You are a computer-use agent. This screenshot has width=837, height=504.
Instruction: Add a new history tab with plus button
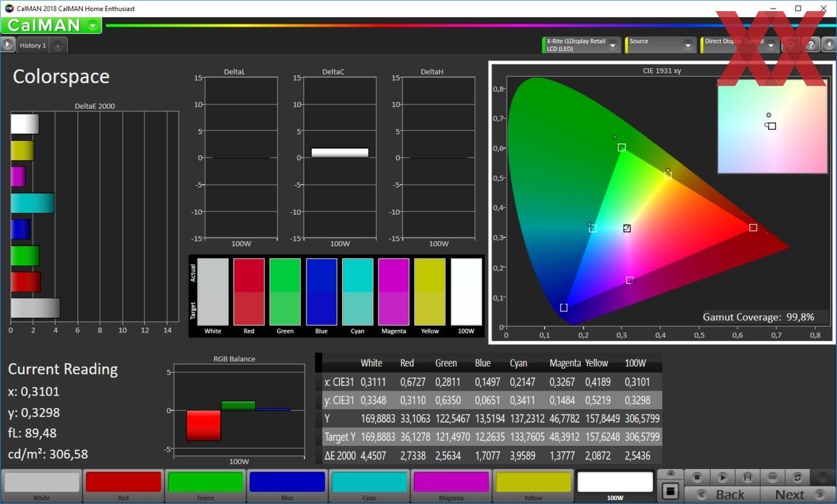click(57, 46)
